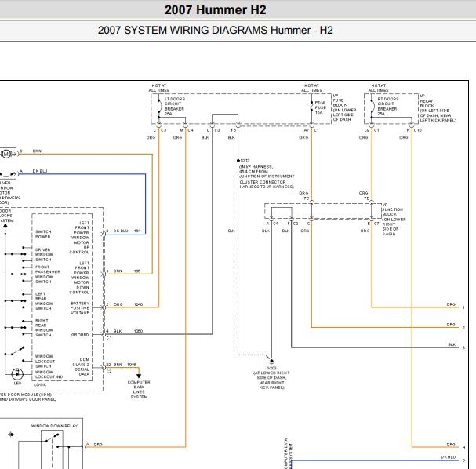Click the 'A7 C1' connector label
Image resolution: width=476 pixels, height=469 pixels.
point(311,130)
